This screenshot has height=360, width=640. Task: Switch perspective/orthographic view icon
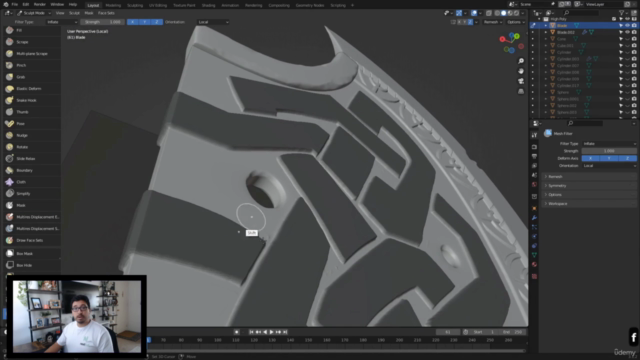pyautogui.click(x=521, y=91)
